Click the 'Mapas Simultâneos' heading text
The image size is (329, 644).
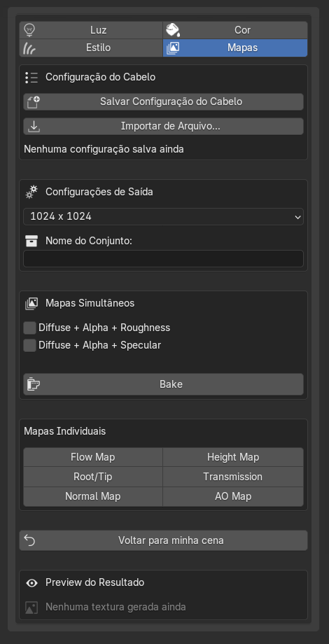[90, 303]
